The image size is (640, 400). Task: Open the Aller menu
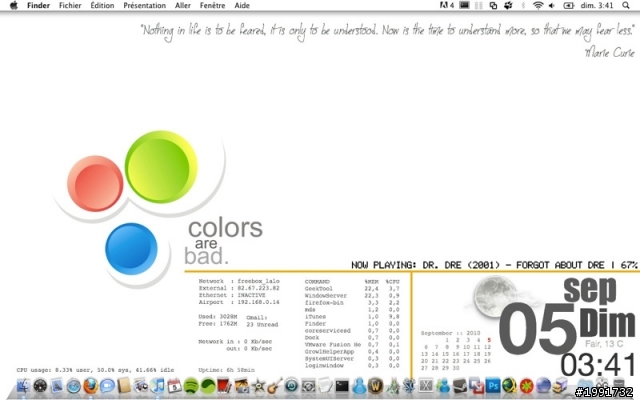point(183,5)
